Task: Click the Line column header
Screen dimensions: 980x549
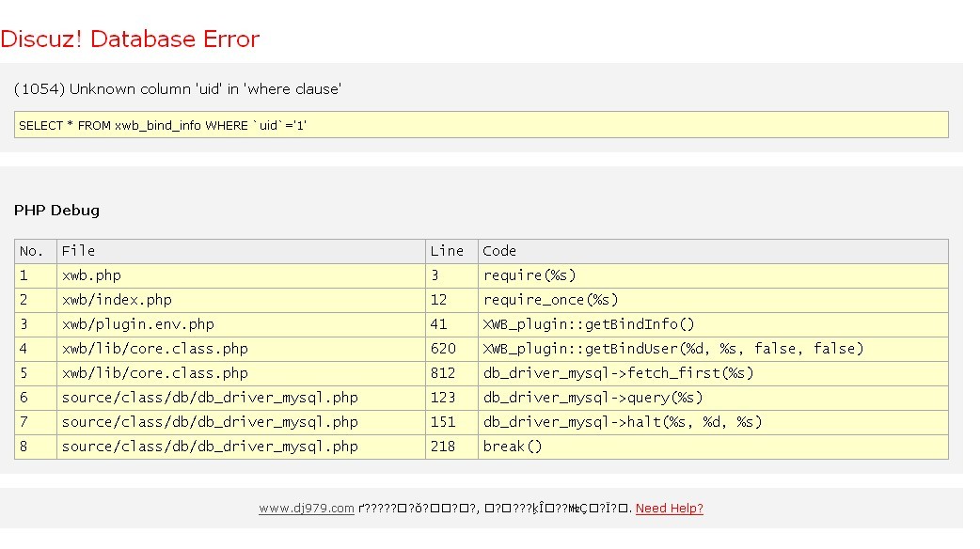Action: (x=451, y=251)
